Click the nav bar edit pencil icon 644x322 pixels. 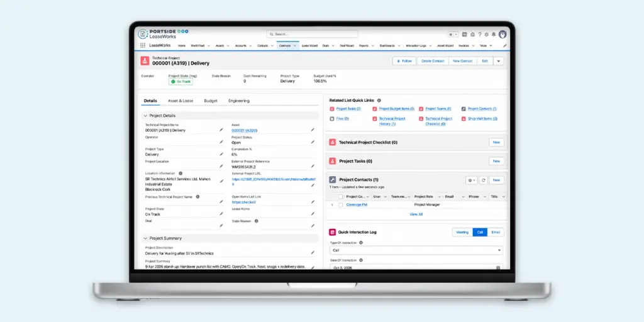point(505,45)
